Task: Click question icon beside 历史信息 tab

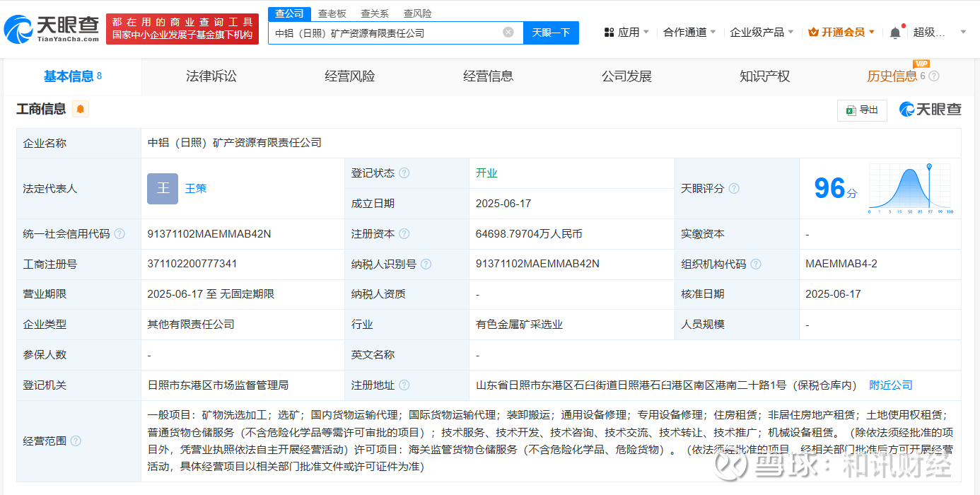Action: click(x=934, y=76)
